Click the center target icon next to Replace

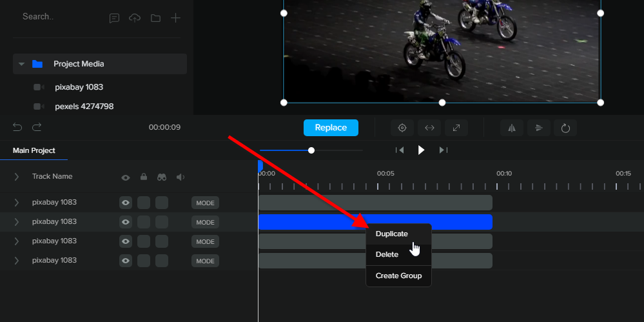[x=402, y=128]
